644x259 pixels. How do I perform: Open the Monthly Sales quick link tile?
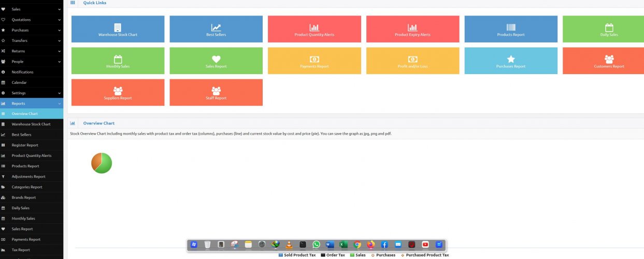tap(118, 61)
